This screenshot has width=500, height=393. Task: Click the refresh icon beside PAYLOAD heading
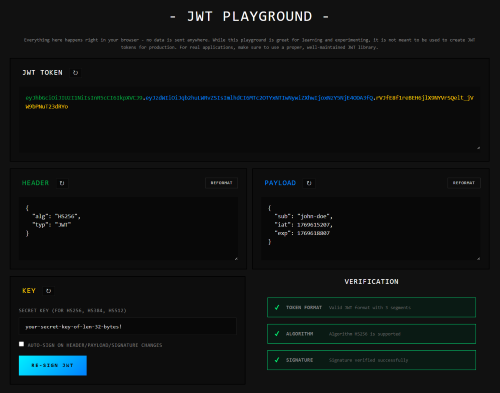pos(309,183)
